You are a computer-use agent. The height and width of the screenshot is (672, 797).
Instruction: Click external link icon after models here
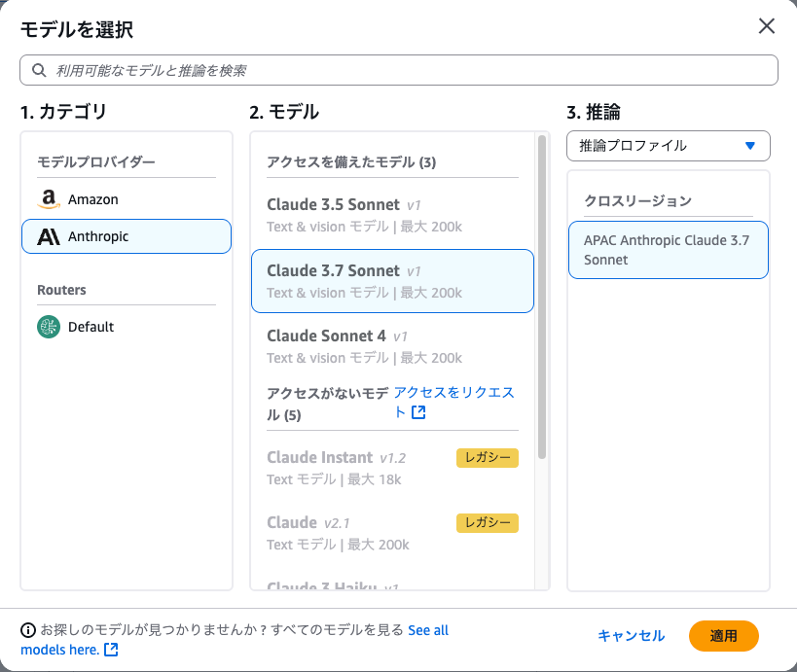[x=111, y=650]
